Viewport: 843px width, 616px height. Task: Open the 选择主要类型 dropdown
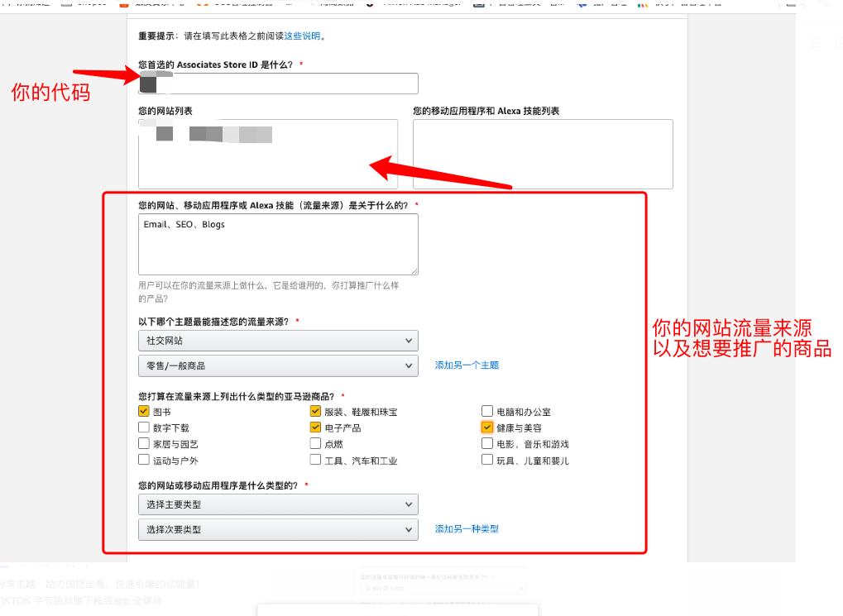tap(278, 504)
